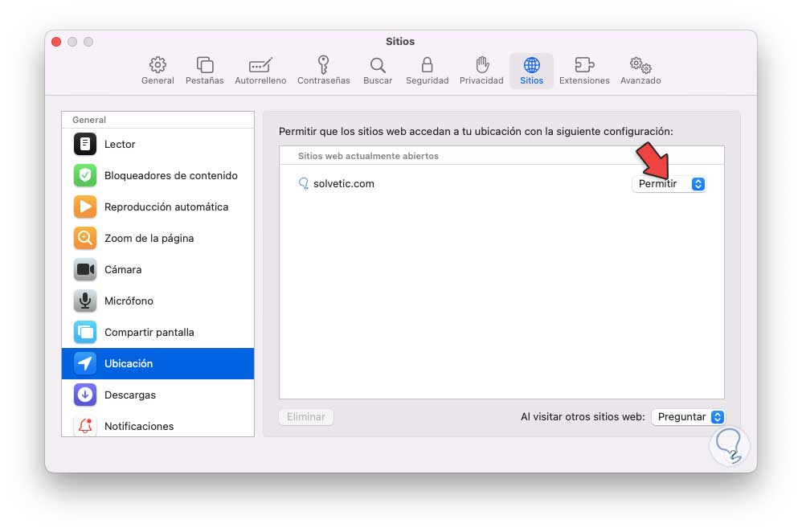Click the Contraseñas tab label
The height and width of the screenshot is (532, 802).
pos(324,80)
